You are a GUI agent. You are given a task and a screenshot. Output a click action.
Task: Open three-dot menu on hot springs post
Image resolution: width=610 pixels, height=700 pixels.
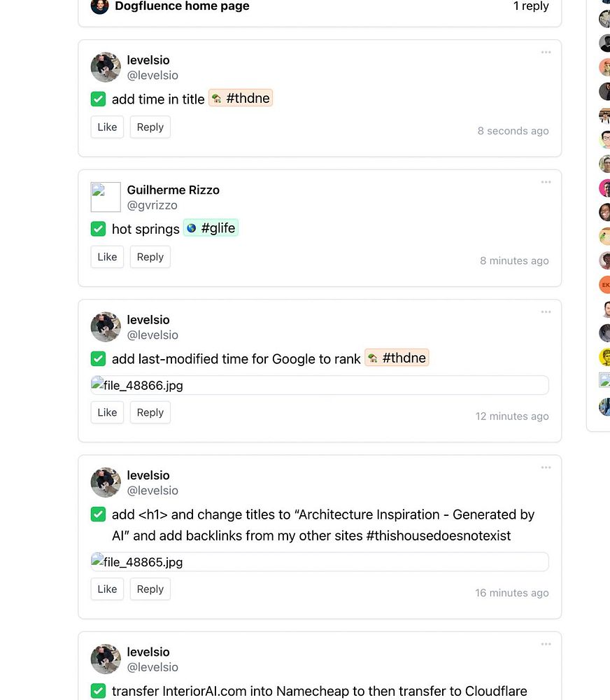click(x=546, y=183)
